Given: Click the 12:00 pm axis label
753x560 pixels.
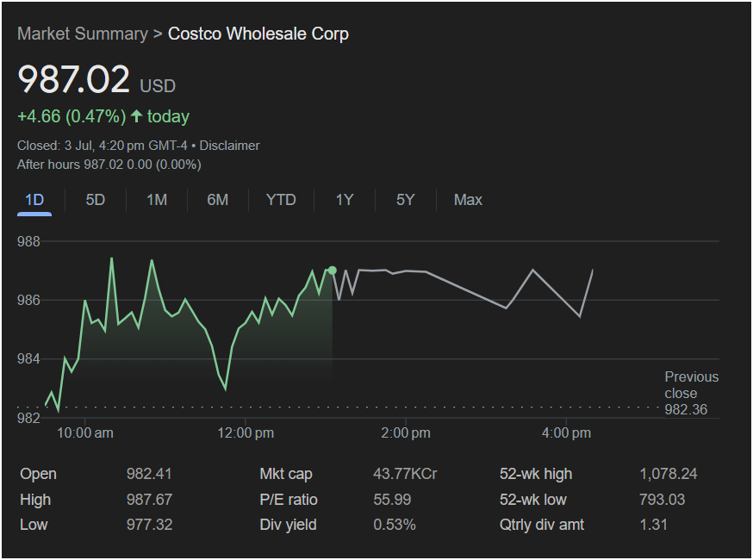Looking at the screenshot, I should [x=246, y=432].
